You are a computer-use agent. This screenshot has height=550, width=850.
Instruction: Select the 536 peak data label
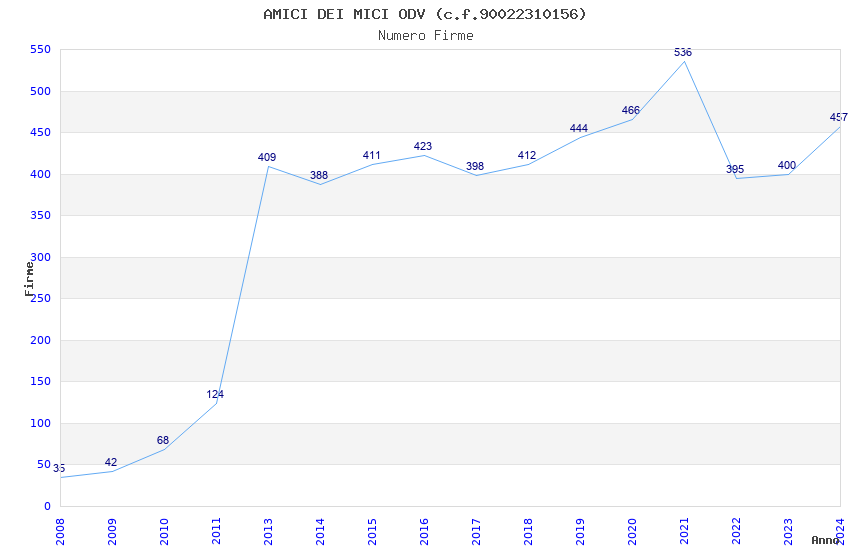(x=683, y=52)
